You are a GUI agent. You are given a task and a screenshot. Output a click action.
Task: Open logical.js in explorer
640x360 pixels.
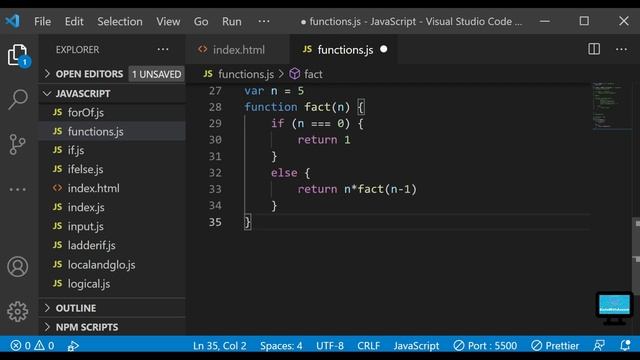[x=112, y=284]
